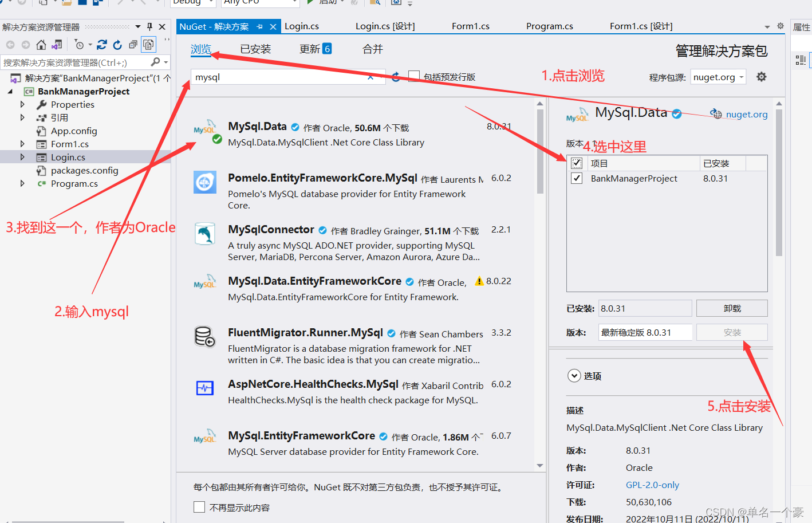Click the warning icon beside version 8.0.22
The height and width of the screenshot is (523, 812).
point(479,281)
